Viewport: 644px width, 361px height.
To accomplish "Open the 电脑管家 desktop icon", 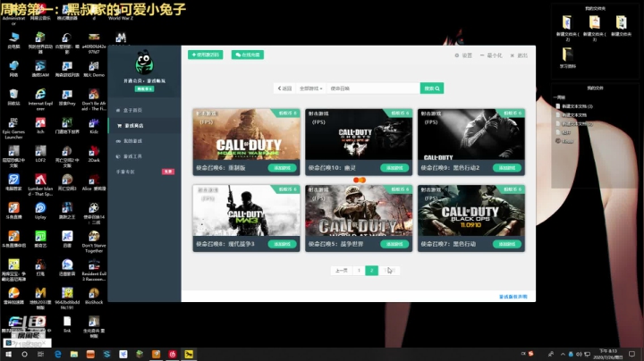I will point(13,182).
